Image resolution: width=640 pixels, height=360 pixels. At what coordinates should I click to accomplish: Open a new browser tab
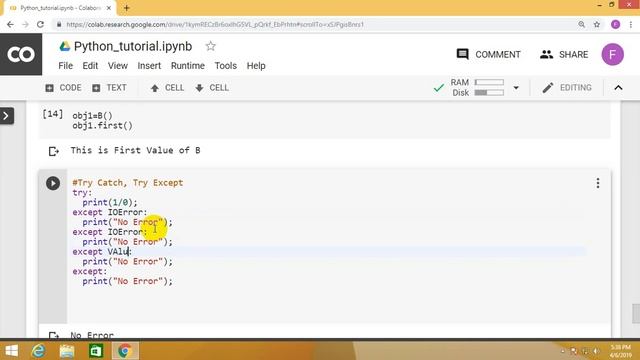(127, 8)
